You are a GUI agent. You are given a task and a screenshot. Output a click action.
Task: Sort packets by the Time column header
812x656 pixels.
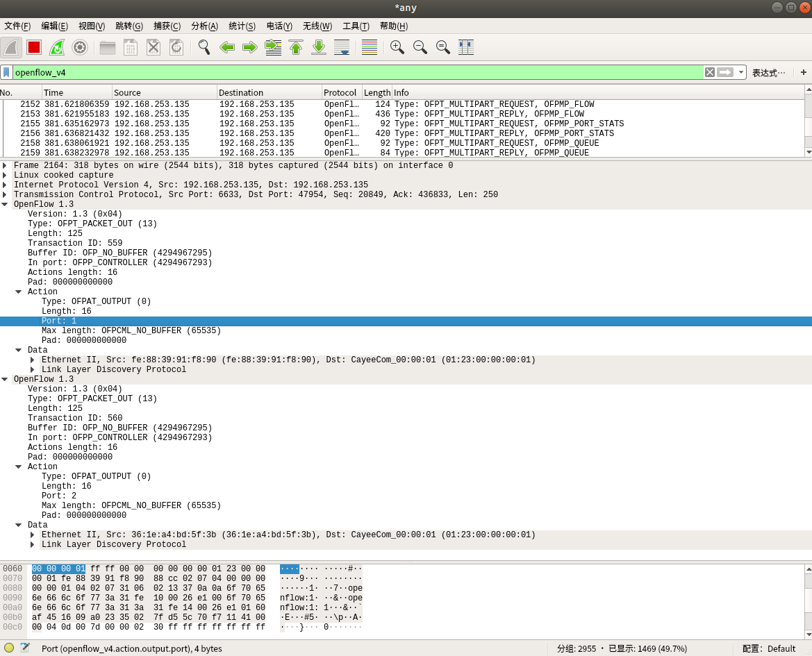coord(77,92)
